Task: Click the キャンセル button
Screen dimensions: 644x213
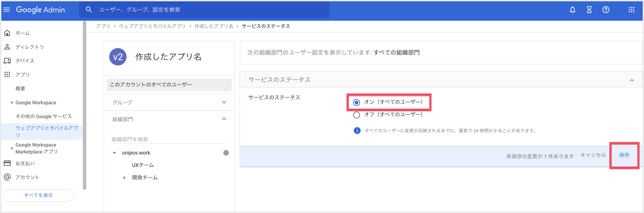Action: (593, 155)
